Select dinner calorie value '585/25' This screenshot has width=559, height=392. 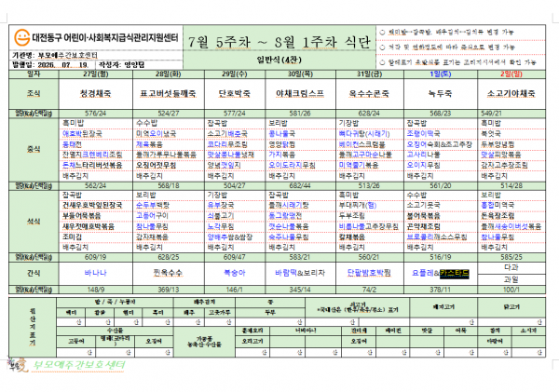pos(511,257)
